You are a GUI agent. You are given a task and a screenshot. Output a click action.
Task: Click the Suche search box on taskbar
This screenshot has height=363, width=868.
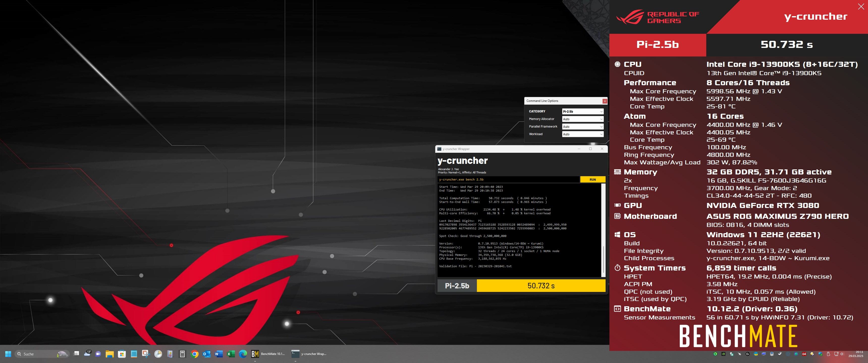pos(42,354)
